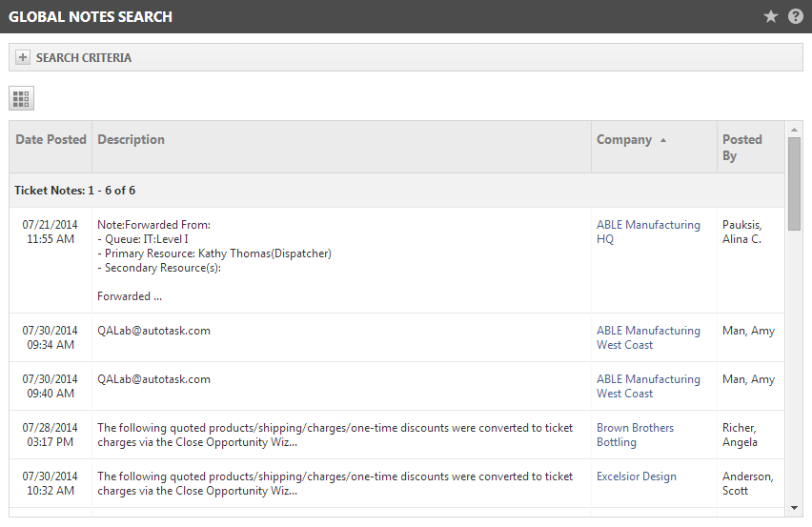The height and width of the screenshot is (527, 812).
Task: Click the favorites star icon
Action: click(771, 16)
